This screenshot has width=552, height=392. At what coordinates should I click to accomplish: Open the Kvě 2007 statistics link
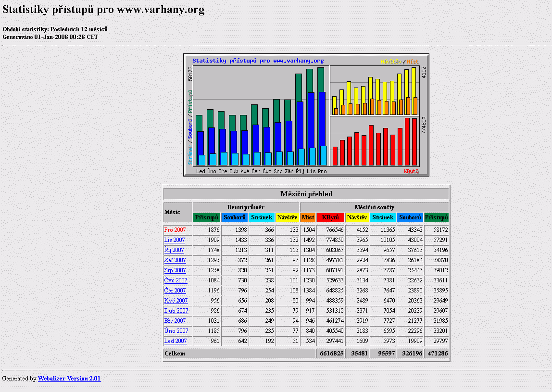click(x=176, y=301)
